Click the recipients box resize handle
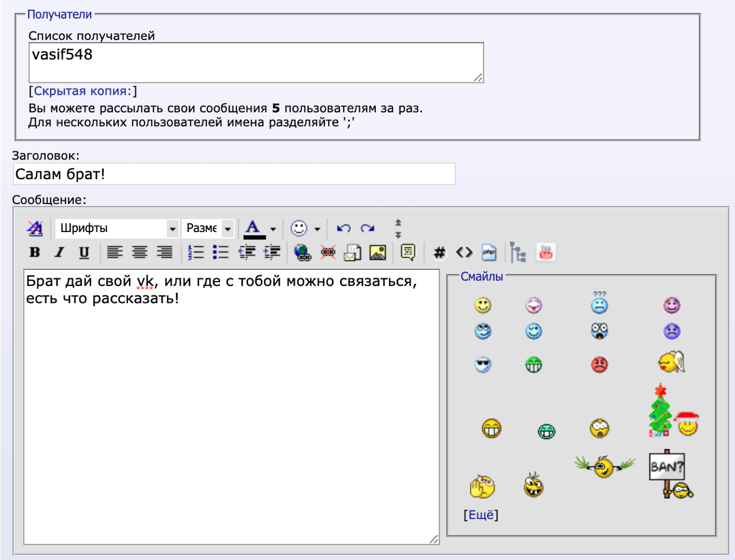 (478, 78)
